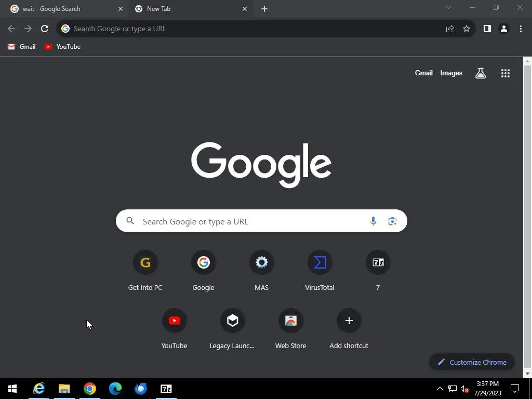
Task: Show hidden system tray icons
Action: [x=440, y=389]
